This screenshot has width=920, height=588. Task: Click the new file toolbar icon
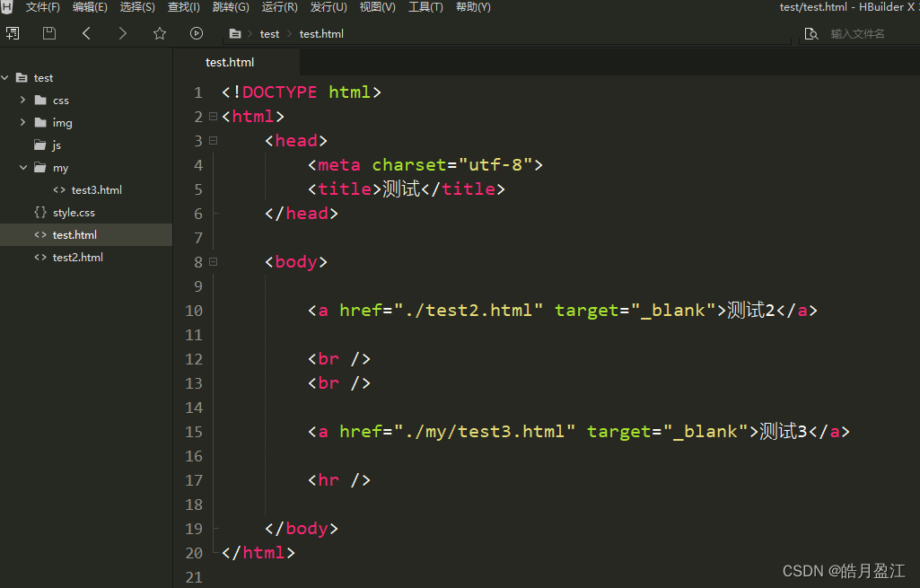click(x=13, y=33)
